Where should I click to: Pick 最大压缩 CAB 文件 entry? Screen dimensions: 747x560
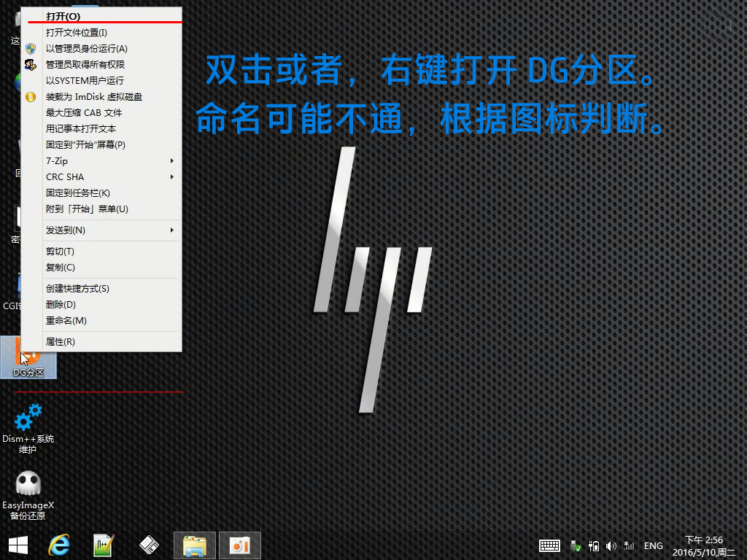[101, 113]
